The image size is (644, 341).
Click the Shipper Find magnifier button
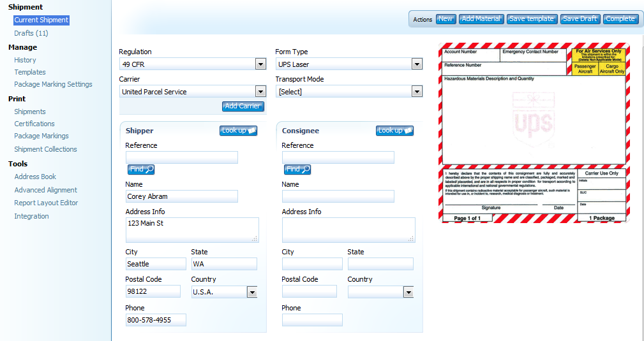point(141,170)
